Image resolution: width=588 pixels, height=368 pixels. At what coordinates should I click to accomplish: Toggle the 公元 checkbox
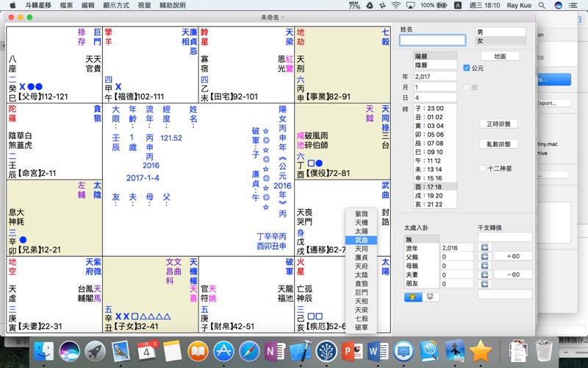[467, 68]
